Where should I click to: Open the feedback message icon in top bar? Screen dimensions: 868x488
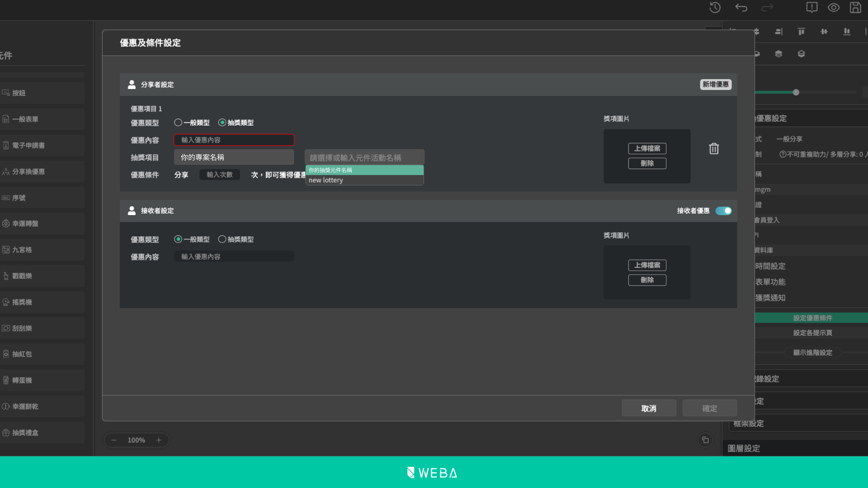click(812, 8)
